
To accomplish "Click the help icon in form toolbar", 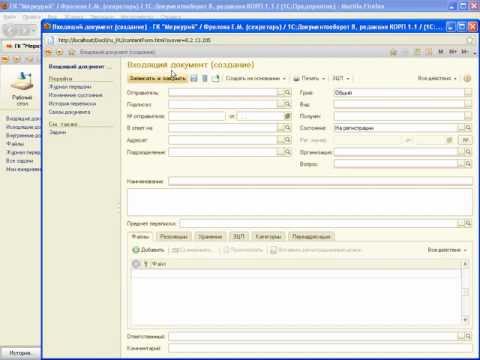I will tap(467, 78).
